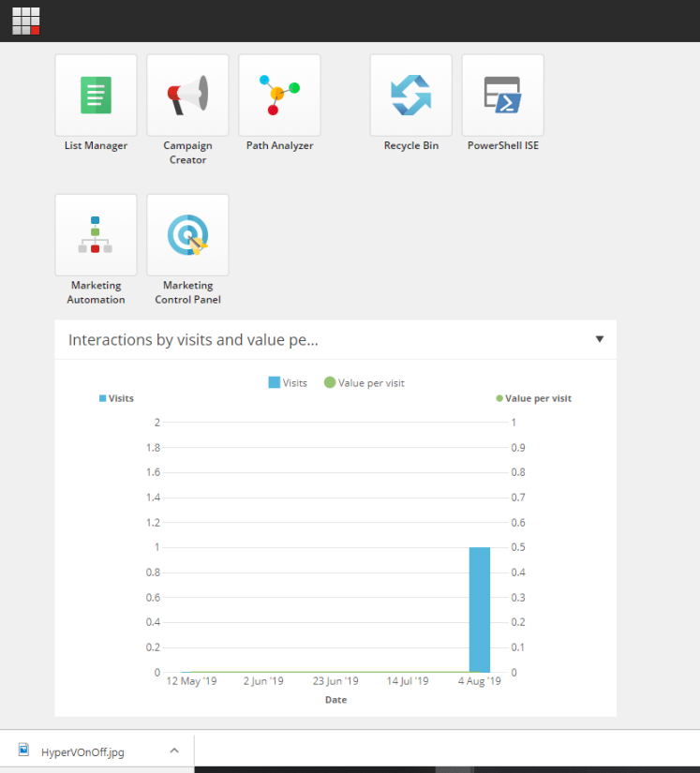Click the PowerShell ISE text label
The image size is (700, 773).
click(x=502, y=146)
